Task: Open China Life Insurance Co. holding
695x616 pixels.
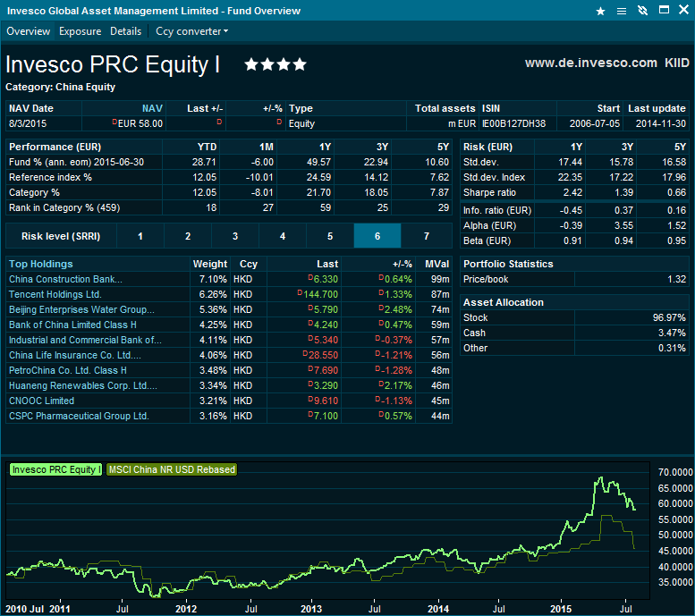Action: pos(75,355)
